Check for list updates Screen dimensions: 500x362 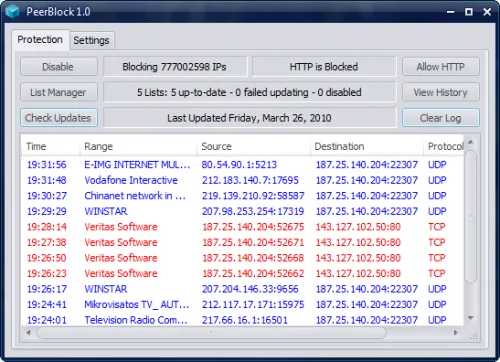59,118
